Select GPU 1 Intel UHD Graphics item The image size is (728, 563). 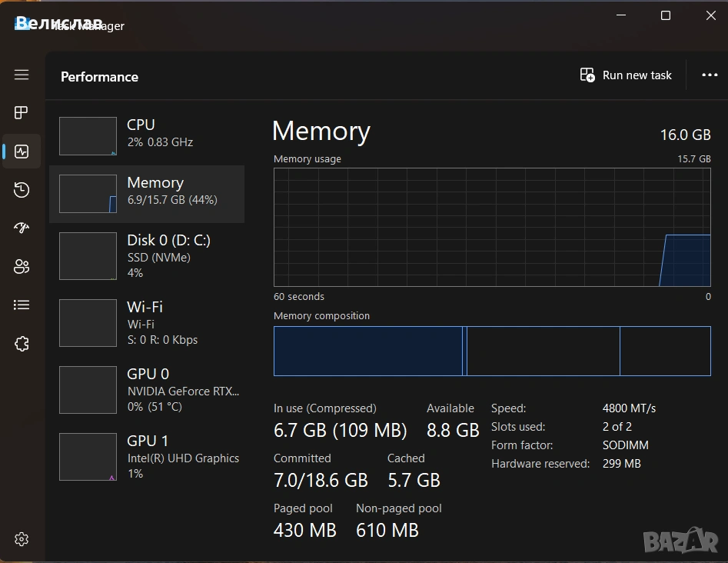[x=147, y=457]
